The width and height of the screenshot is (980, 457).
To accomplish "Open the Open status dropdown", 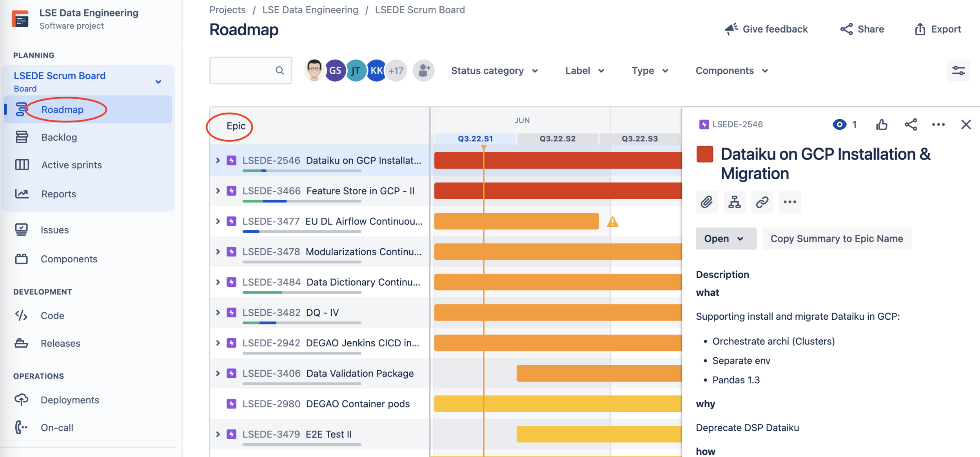I will pyautogui.click(x=726, y=239).
